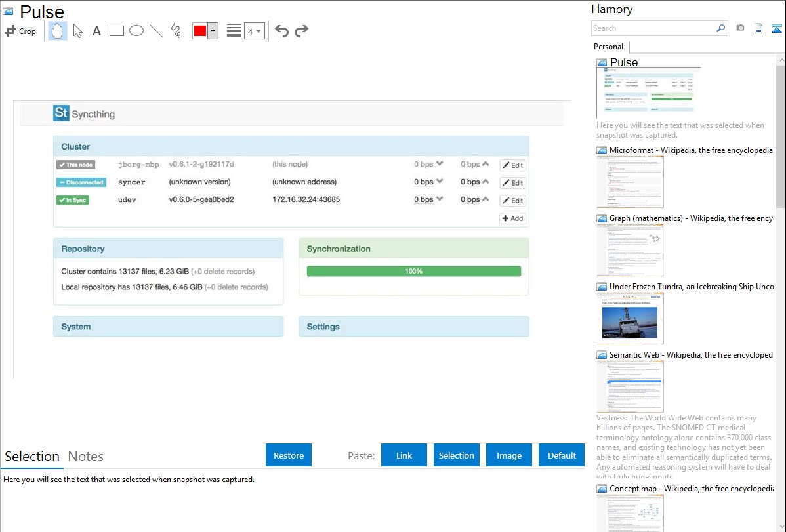Click the Flamory search field
The image size is (786, 532).
[653, 28]
